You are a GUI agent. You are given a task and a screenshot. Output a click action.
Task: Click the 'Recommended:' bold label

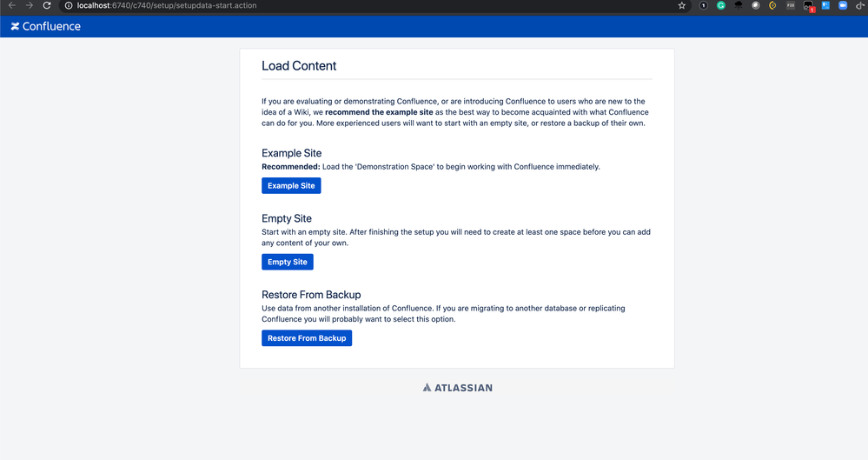[x=290, y=167]
